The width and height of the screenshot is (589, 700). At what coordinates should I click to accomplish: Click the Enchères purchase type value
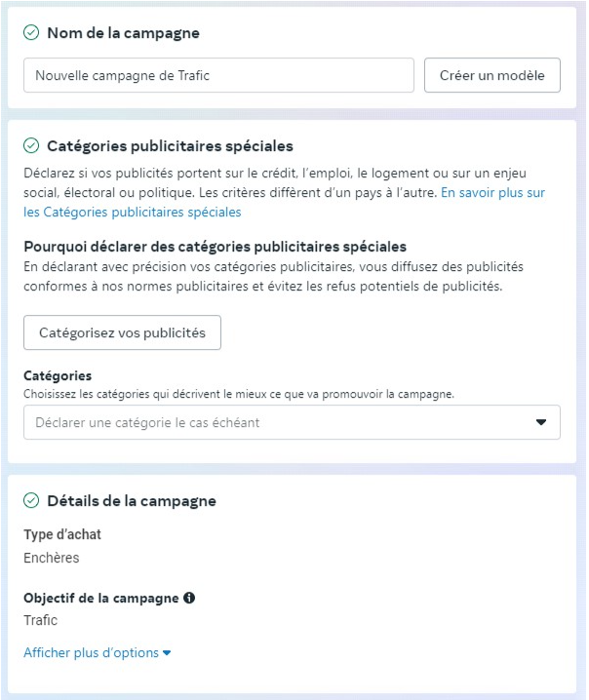(x=52, y=559)
